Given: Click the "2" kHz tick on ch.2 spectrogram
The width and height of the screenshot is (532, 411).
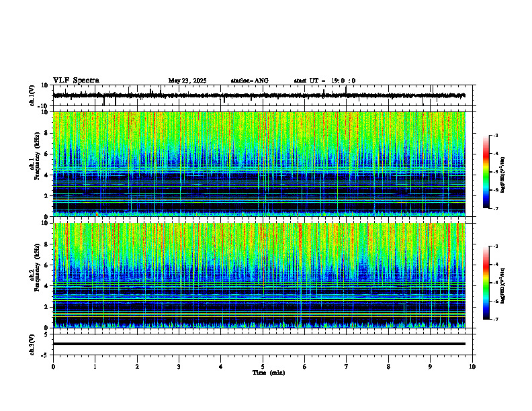Looking at the screenshot, I should pos(46,307).
